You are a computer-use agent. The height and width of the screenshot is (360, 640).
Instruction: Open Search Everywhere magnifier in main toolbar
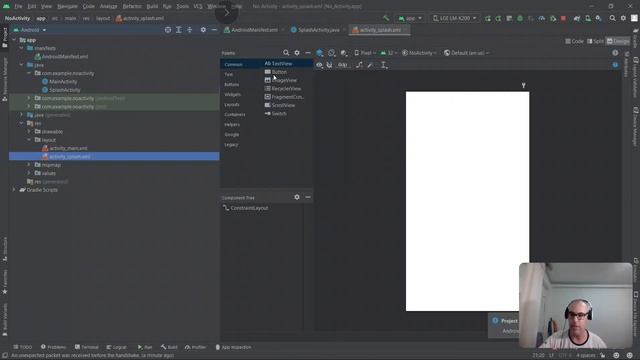[x=613, y=18]
